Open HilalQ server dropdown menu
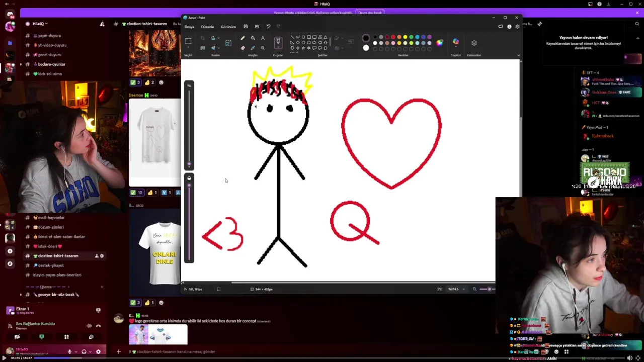 40,24
